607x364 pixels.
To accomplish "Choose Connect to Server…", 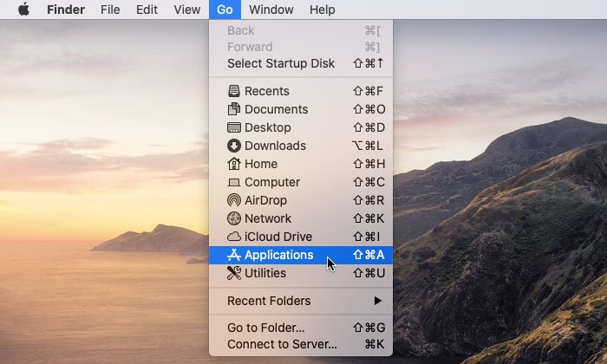I will click(x=301, y=344).
